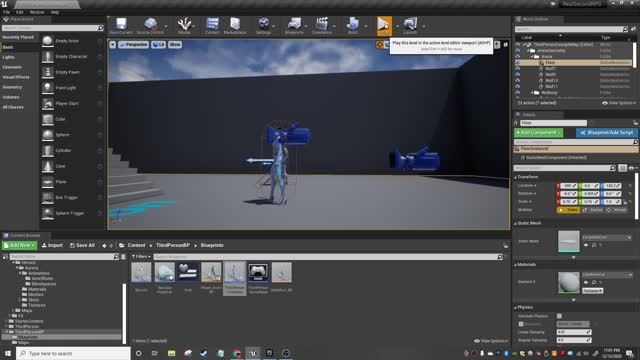Toggle visibility of the ArenaGeometry folder
Viewport: 640px width, 360px height.
click(x=518, y=51)
